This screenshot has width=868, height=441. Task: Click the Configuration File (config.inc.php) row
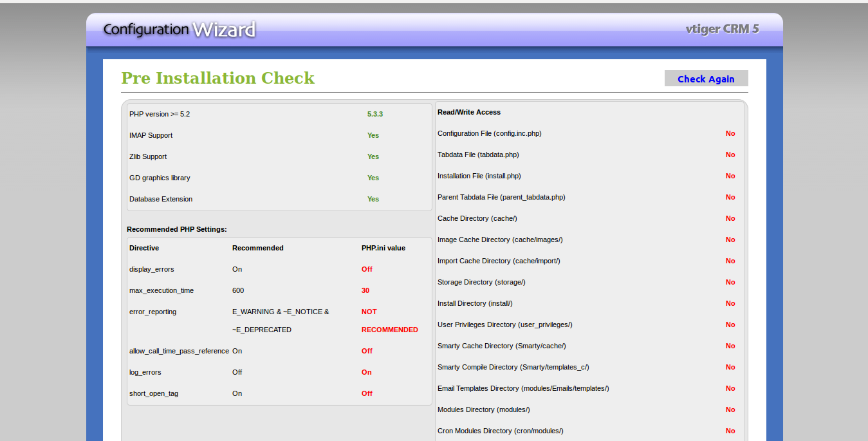pyautogui.click(x=589, y=133)
